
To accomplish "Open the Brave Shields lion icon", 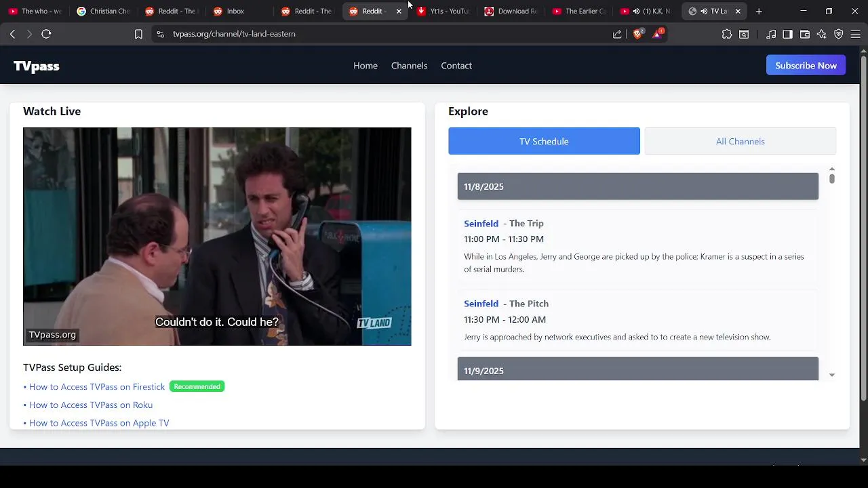I will (x=637, y=34).
